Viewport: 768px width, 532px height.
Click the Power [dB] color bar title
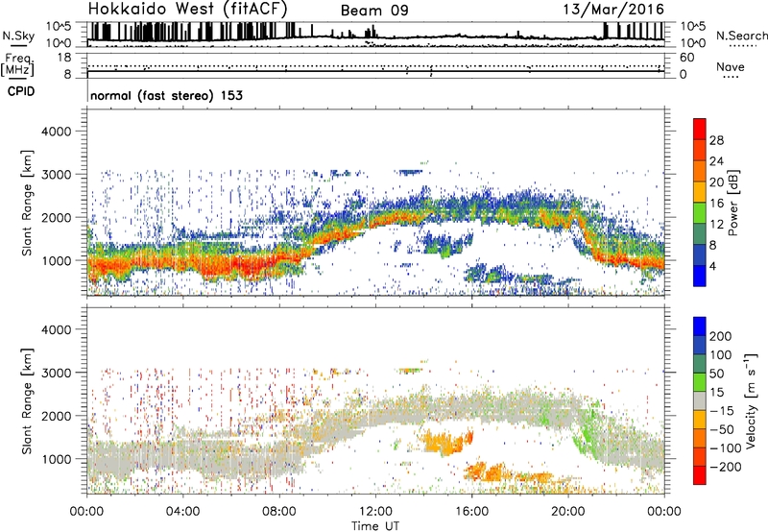[x=732, y=203]
